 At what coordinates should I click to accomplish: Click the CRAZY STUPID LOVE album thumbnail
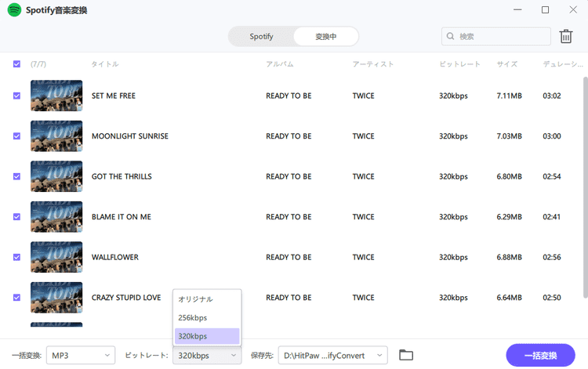(x=56, y=298)
